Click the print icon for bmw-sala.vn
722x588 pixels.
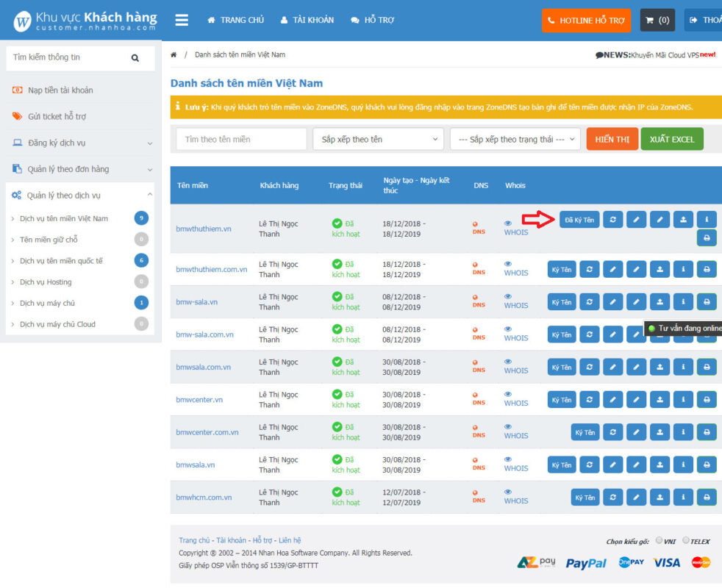[x=707, y=302]
